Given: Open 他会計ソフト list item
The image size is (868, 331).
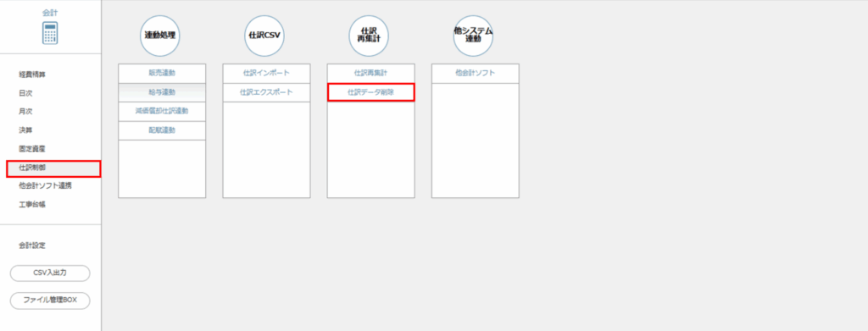Looking at the screenshot, I should (476, 73).
